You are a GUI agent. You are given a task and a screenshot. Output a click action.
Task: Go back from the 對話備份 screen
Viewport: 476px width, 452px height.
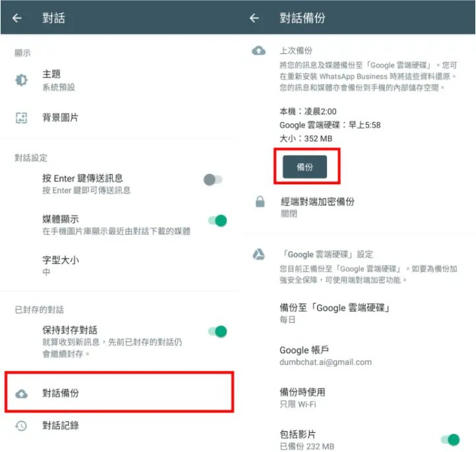coord(254,18)
